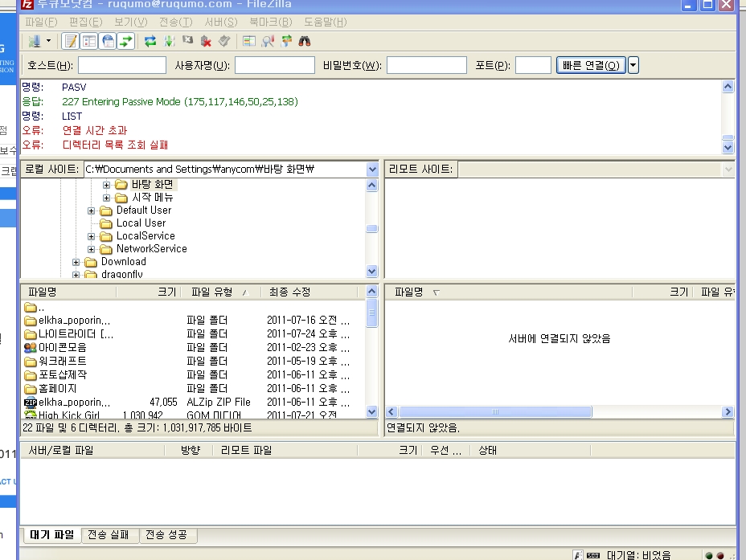Click the reconnect to server icon
Screen dimensions: 746x560
coord(224,41)
